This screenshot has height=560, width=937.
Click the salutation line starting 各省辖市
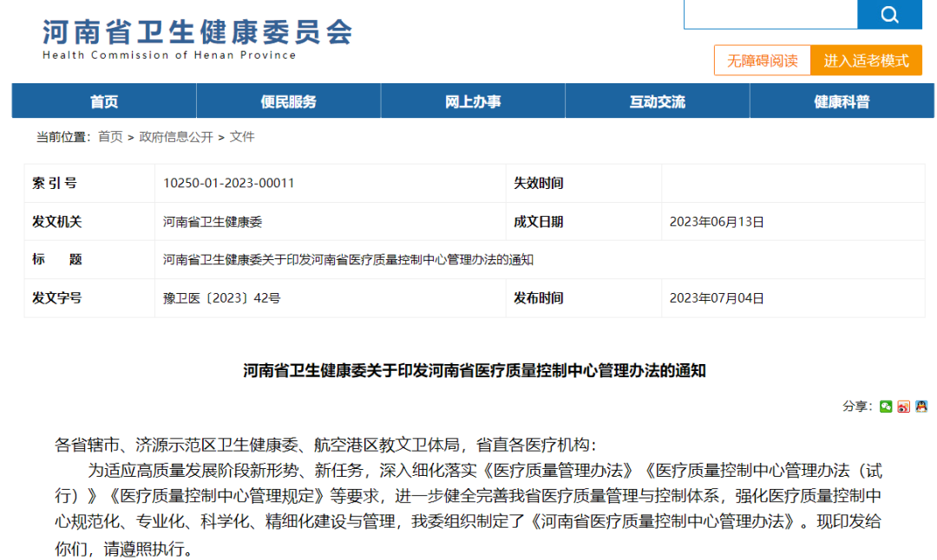tap(325, 445)
